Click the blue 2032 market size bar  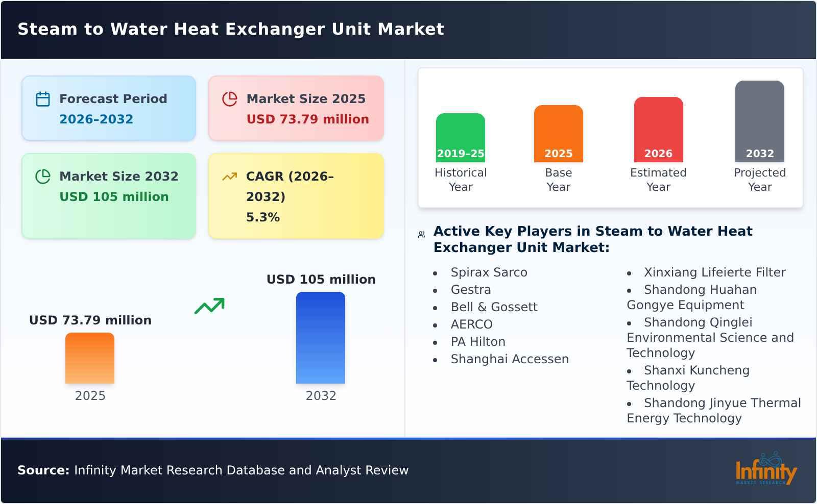pos(321,338)
